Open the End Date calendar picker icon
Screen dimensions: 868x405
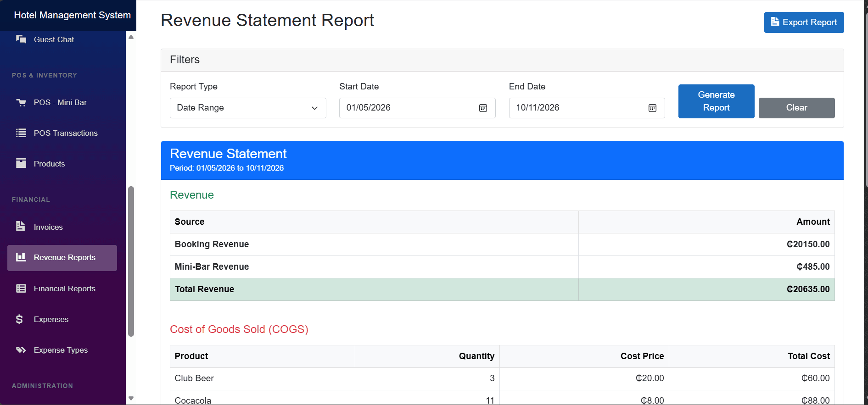pos(652,108)
